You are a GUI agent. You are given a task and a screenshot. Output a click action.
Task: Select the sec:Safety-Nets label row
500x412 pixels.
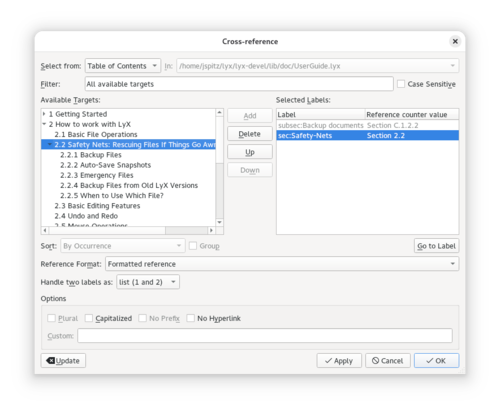tap(367, 135)
